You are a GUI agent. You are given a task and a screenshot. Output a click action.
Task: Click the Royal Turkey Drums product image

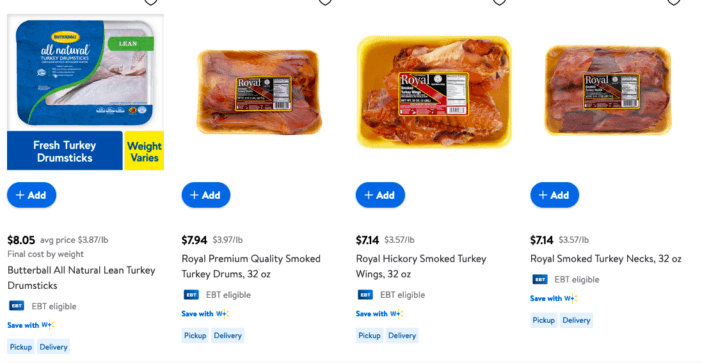pyautogui.click(x=260, y=92)
